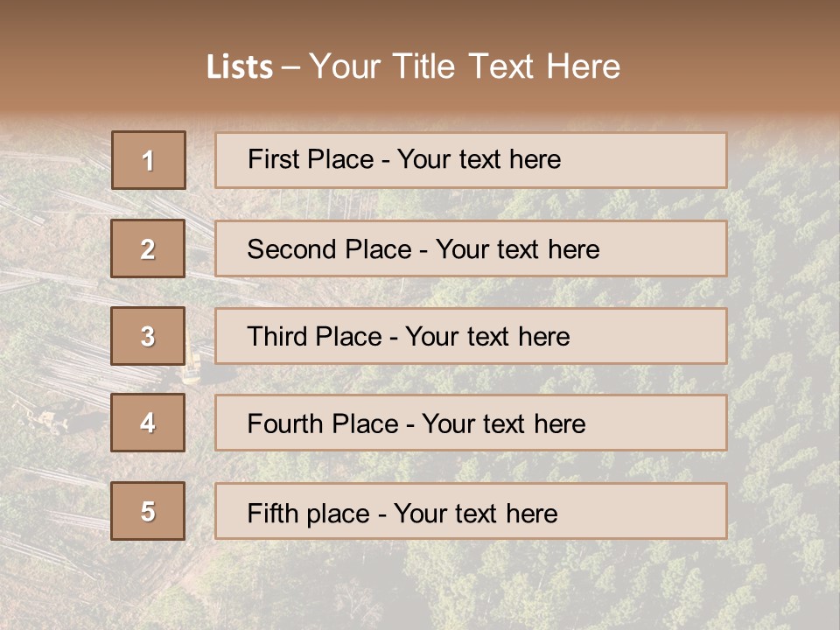840x630 pixels.
Task: Click the yellow excavator in the background photo
Action: (192, 370)
